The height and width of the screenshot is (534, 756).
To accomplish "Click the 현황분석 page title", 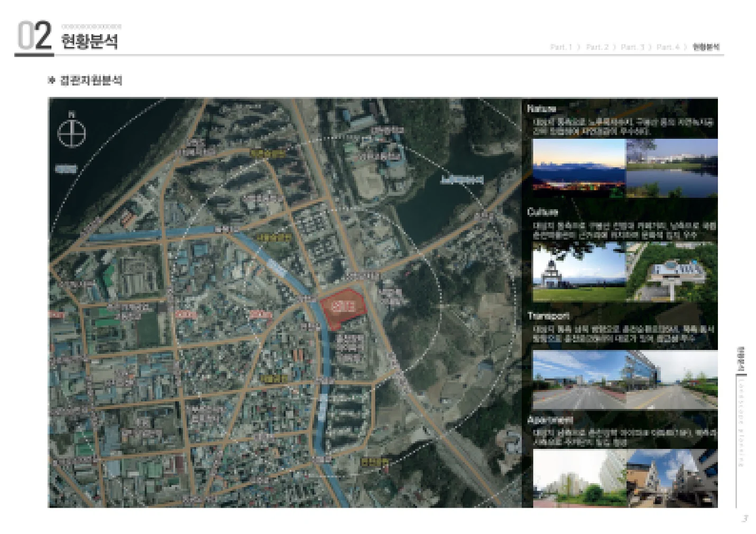I will point(89,41).
